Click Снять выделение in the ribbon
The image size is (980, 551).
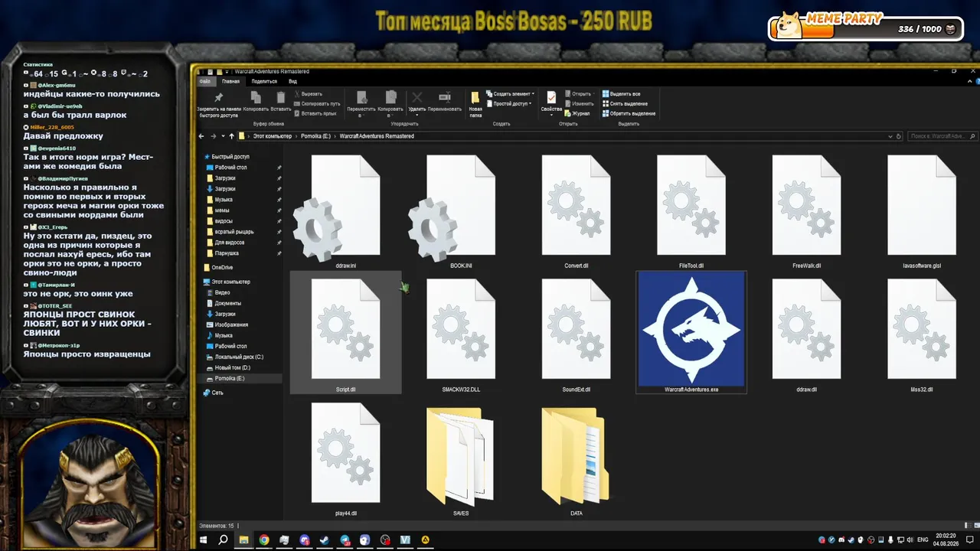(x=625, y=103)
